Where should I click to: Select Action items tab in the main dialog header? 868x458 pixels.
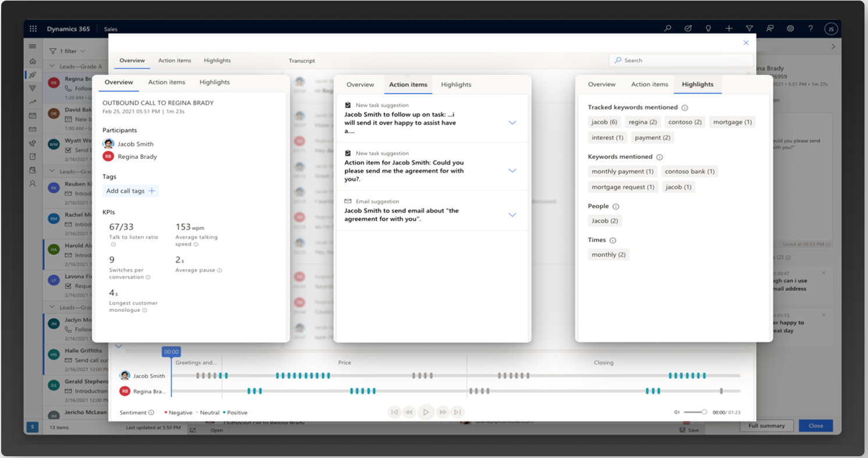(175, 61)
